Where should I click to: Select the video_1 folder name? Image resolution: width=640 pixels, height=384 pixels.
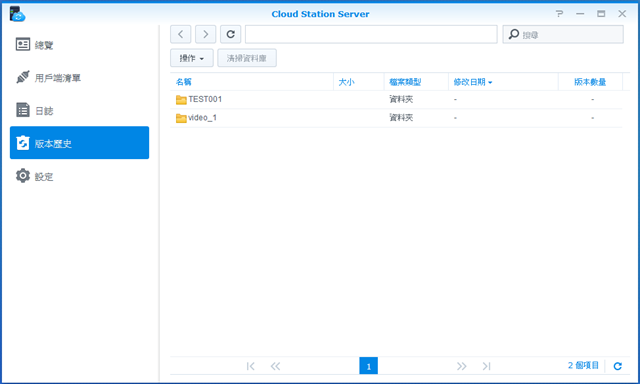[x=202, y=118]
